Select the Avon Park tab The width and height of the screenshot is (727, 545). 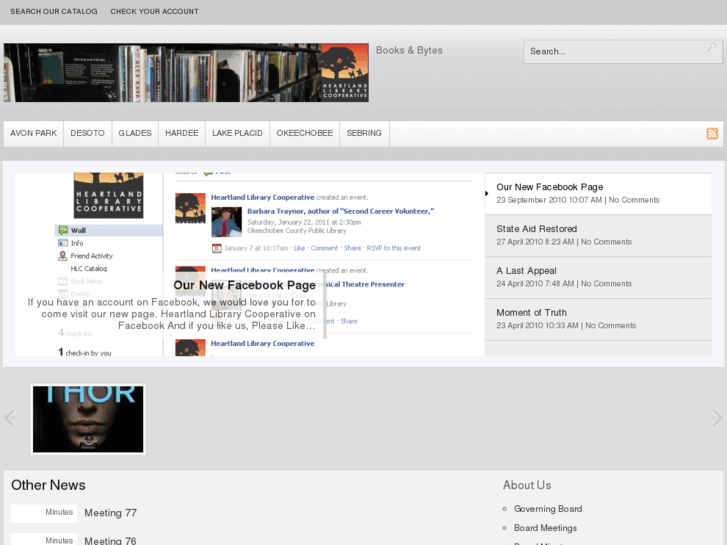[33, 134]
